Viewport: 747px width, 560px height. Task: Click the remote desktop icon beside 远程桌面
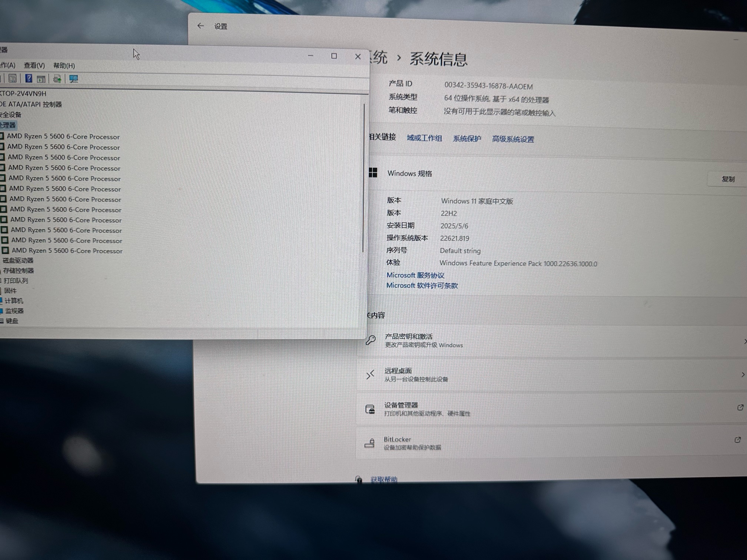click(x=370, y=374)
